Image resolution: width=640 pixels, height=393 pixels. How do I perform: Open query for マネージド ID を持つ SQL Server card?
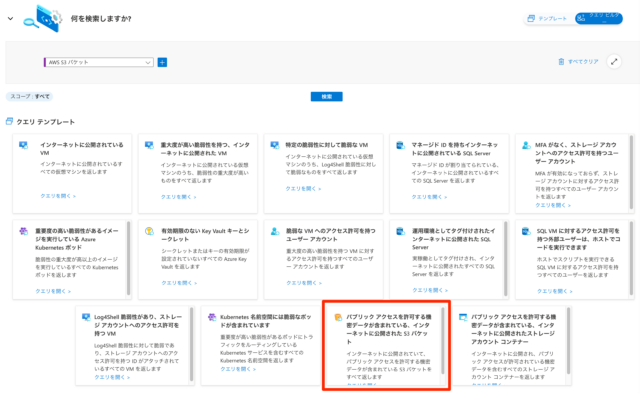pyautogui.click(x=429, y=197)
